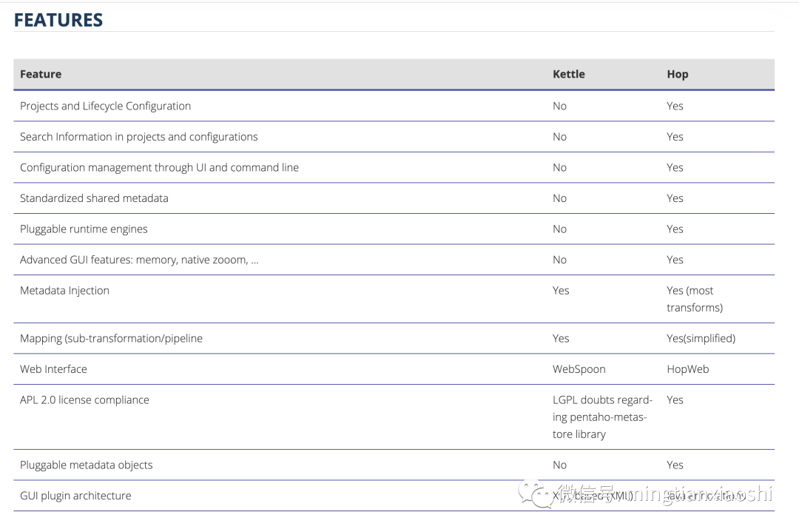Click the Pluggable runtime engines label
Image resolution: width=799 pixels, height=532 pixels.
84,229
